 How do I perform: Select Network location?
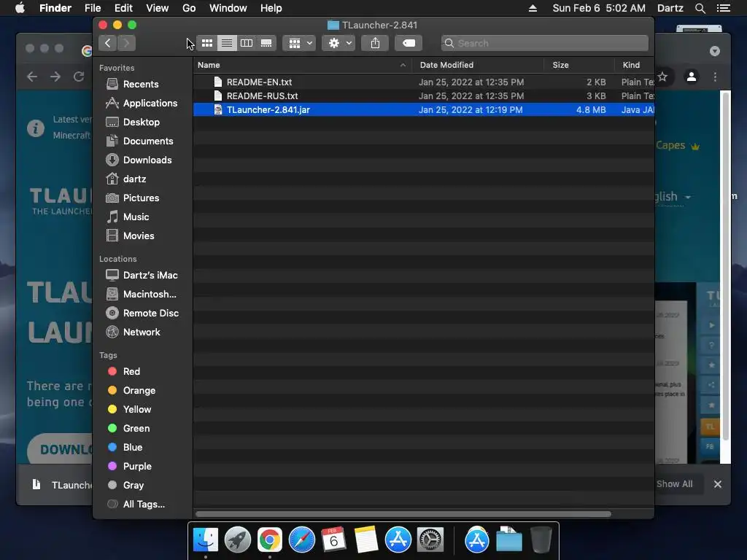(143, 332)
